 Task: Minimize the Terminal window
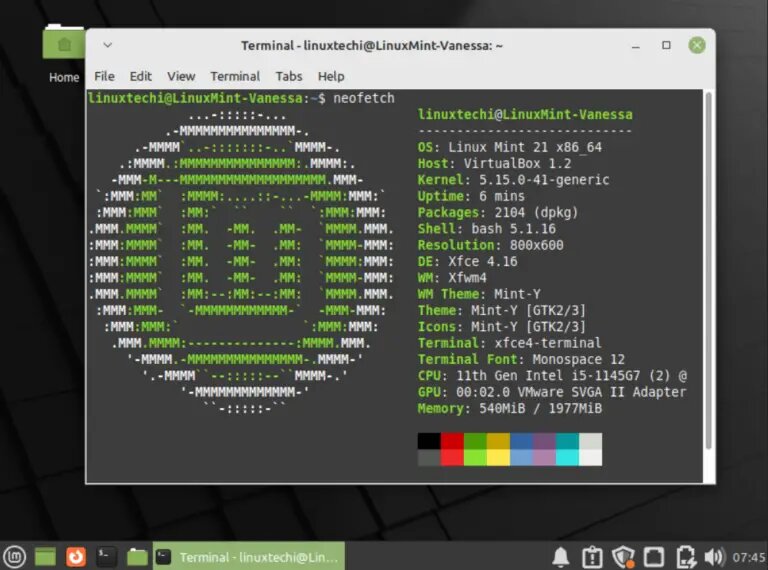636,47
